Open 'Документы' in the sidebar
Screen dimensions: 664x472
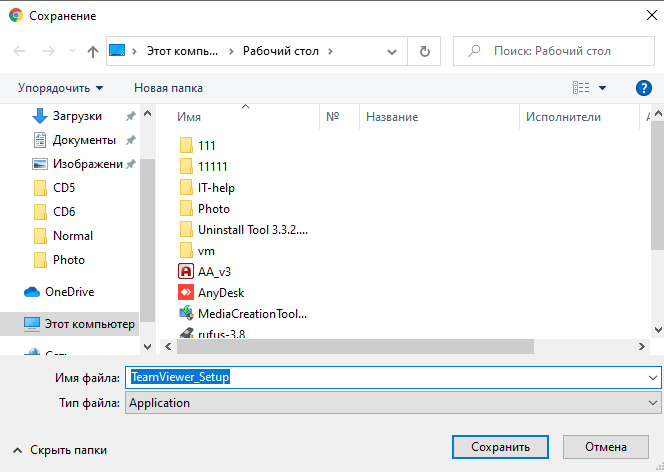[x=84, y=140]
